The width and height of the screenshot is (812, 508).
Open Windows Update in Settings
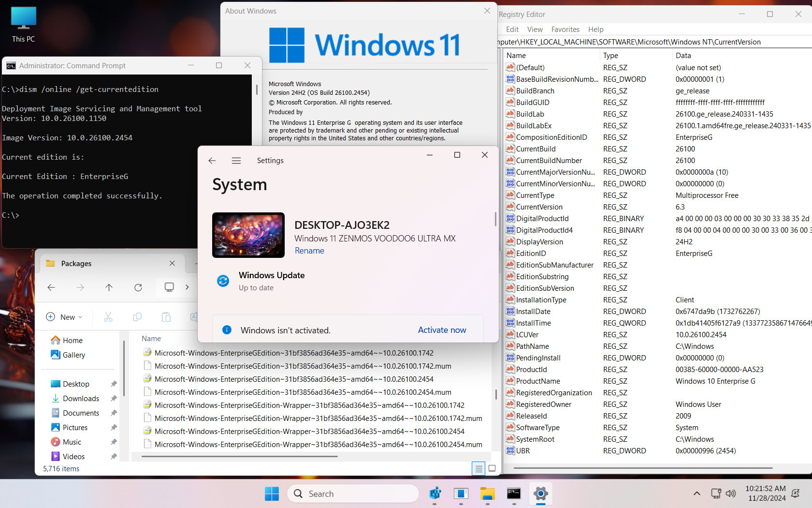(271, 281)
